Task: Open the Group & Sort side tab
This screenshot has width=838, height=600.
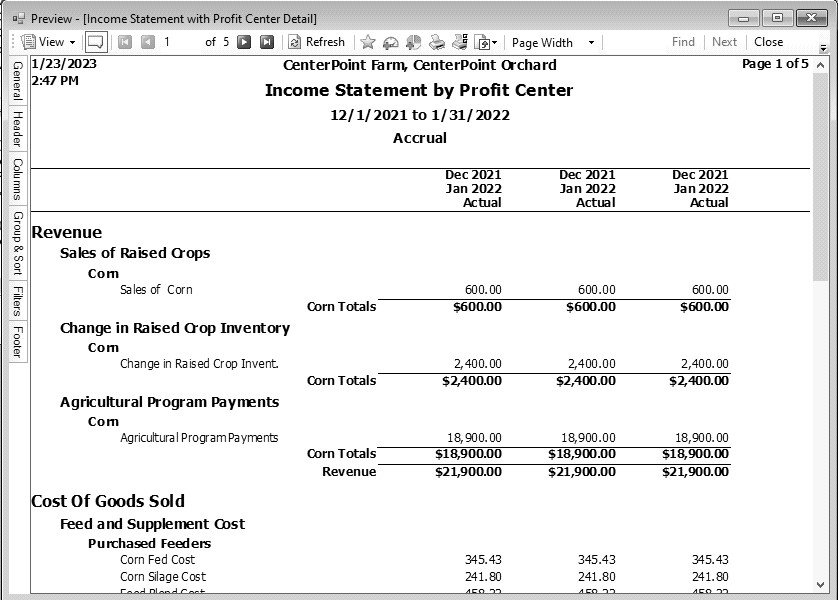Action: click(x=17, y=243)
